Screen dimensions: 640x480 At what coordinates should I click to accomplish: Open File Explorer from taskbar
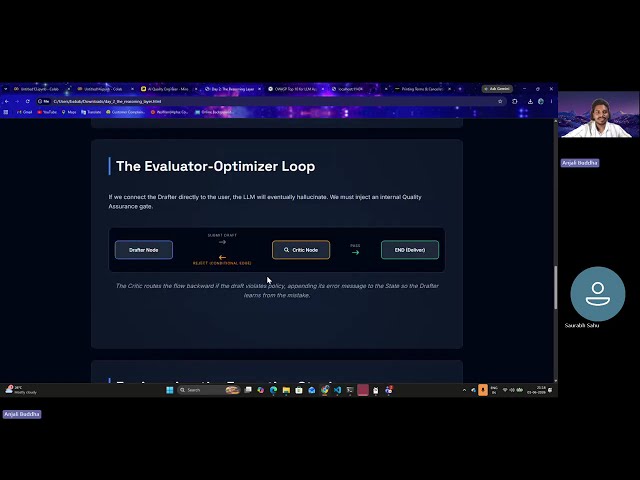pos(286,390)
